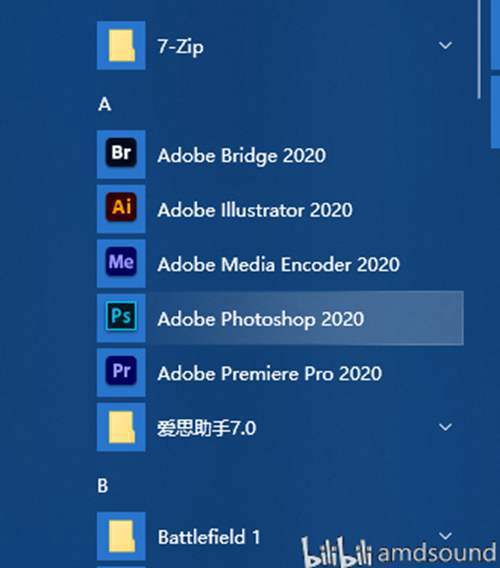Click the Premiere Pro Pr icon
Viewport: 500px width, 568px height.
pos(121,372)
